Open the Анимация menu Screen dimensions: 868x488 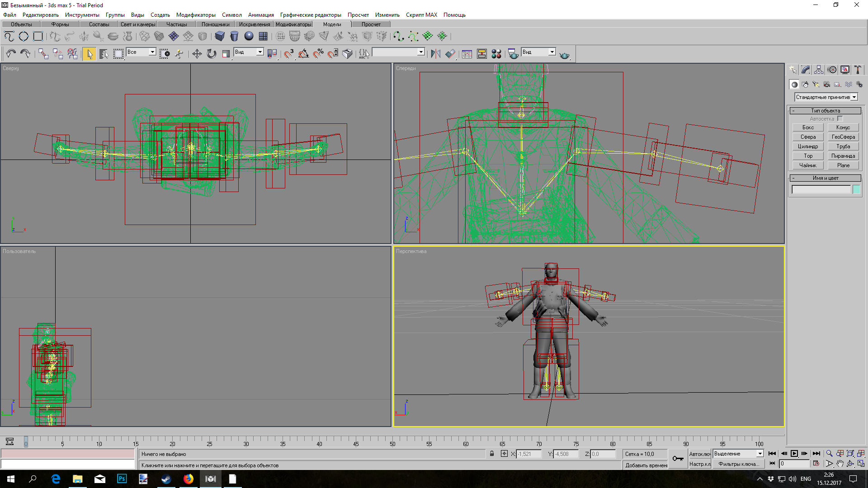[x=261, y=15]
